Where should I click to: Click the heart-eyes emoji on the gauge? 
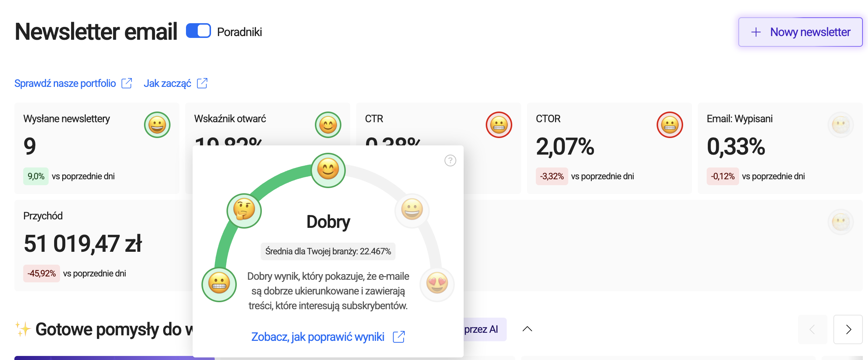click(x=437, y=284)
